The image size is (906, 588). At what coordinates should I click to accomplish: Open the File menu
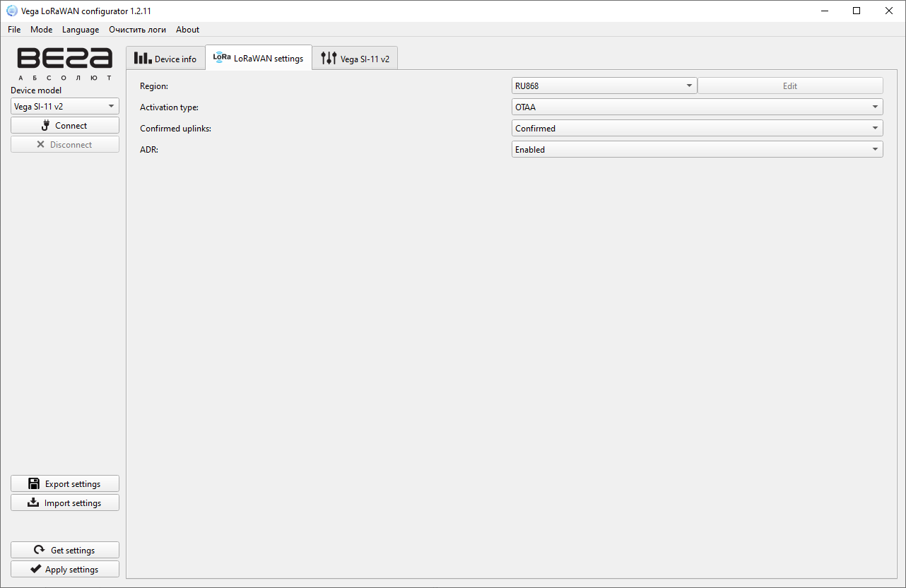coord(14,30)
